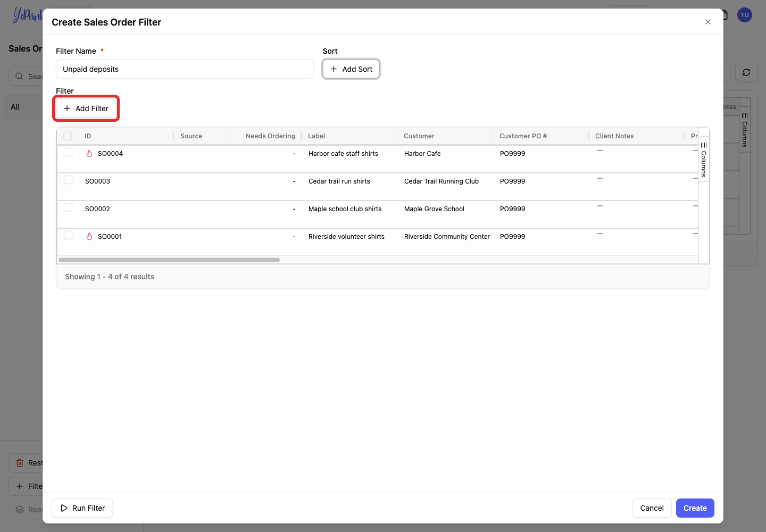Close the Create Sales Order Filter dialog

pyautogui.click(x=708, y=22)
